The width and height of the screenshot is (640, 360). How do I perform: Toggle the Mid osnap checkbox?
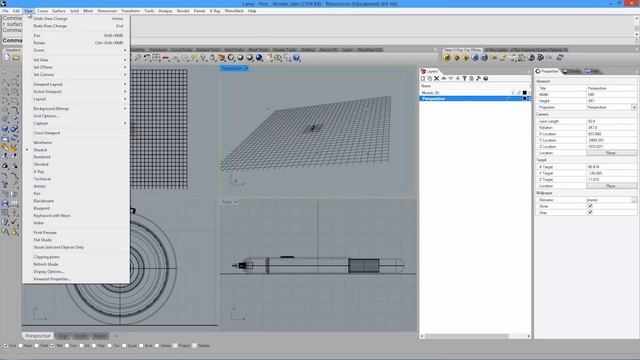tap(53, 346)
